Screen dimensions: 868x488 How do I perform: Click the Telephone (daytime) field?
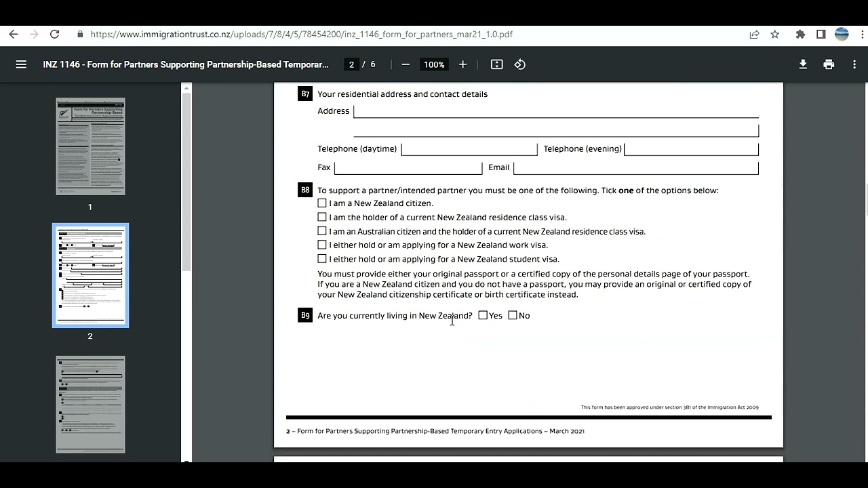pyautogui.click(x=469, y=148)
